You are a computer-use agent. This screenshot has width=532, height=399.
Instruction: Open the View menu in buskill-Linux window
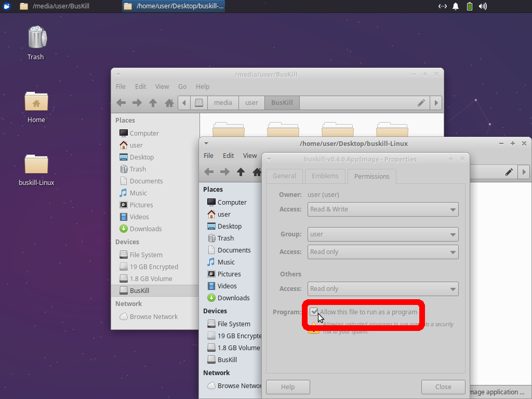coord(250,155)
